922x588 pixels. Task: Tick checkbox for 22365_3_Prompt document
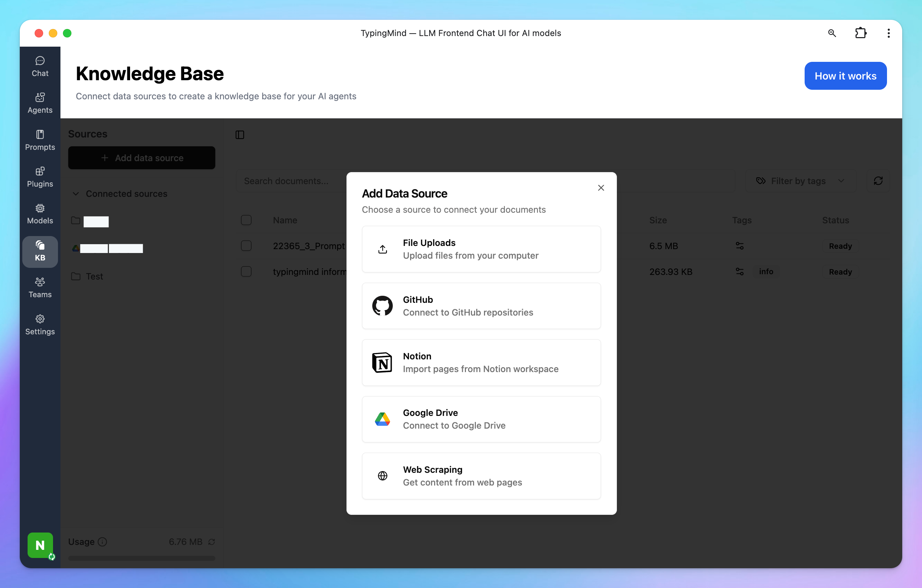coord(246,246)
